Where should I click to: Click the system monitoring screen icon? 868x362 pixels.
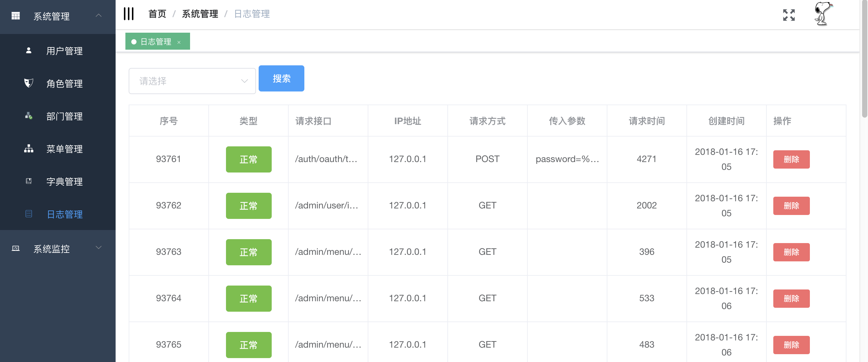click(x=15, y=249)
